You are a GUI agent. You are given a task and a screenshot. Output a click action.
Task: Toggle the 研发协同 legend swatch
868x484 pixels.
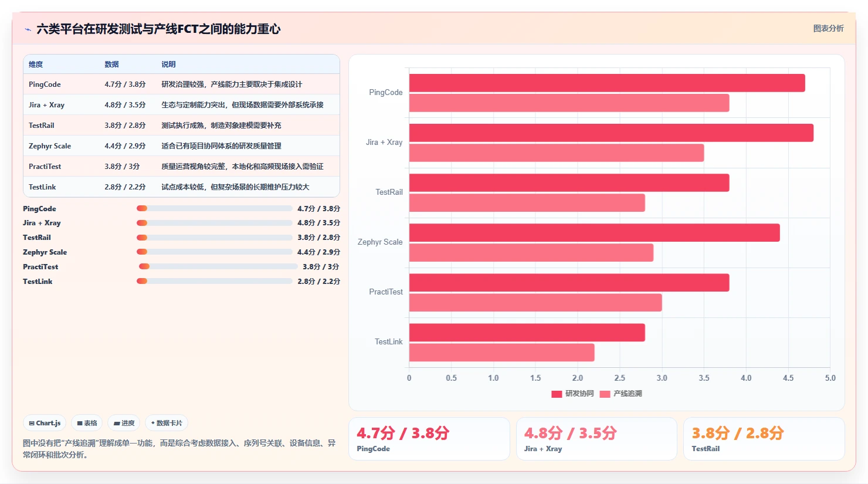click(x=557, y=394)
